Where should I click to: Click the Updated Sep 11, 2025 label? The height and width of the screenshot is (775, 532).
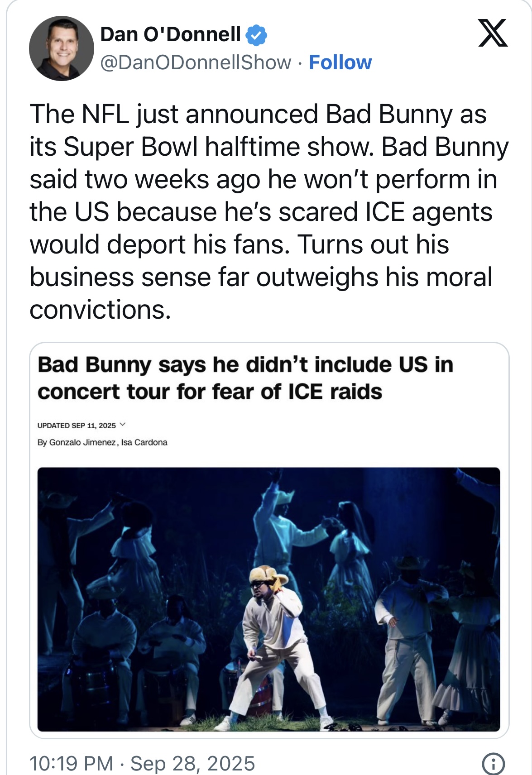[77, 426]
